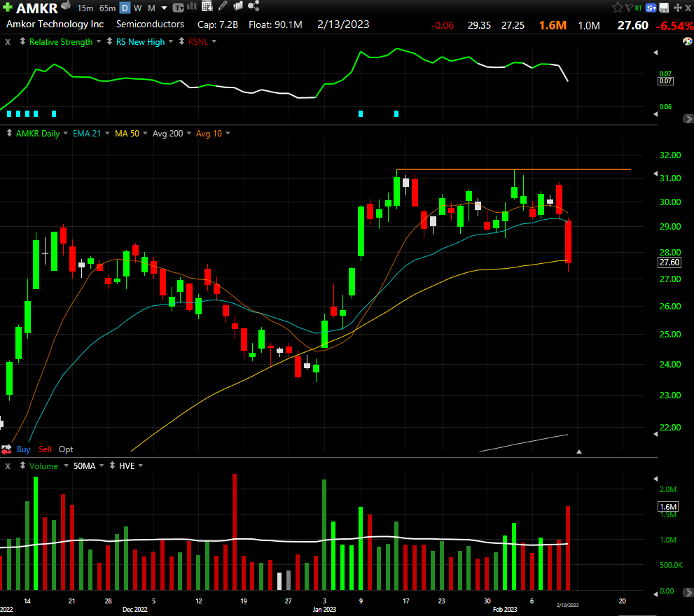
Task: Click the share chart icon
Action: click(x=254, y=6)
